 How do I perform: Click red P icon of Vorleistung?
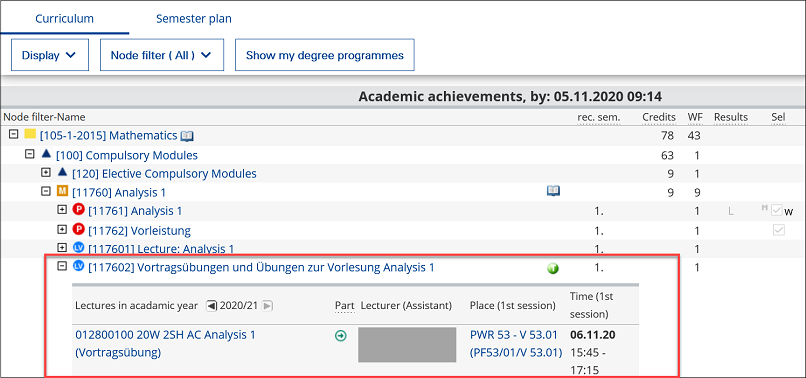pyautogui.click(x=78, y=229)
